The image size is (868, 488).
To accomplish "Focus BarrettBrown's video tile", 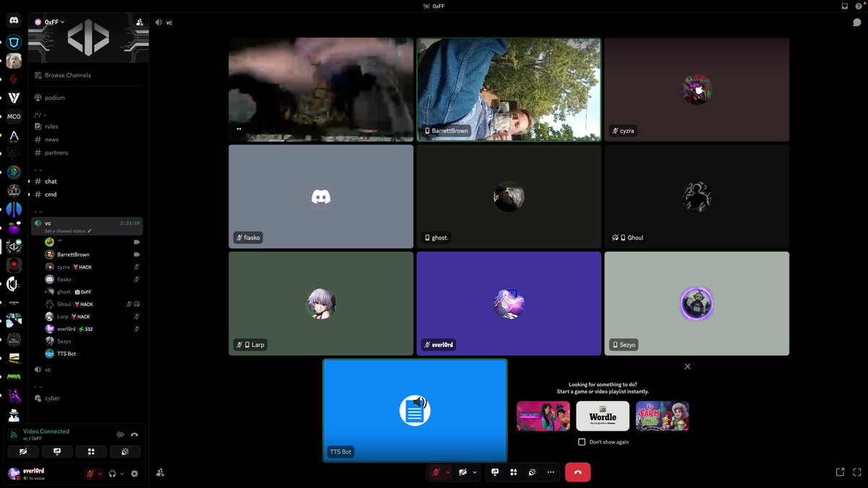I will click(509, 89).
